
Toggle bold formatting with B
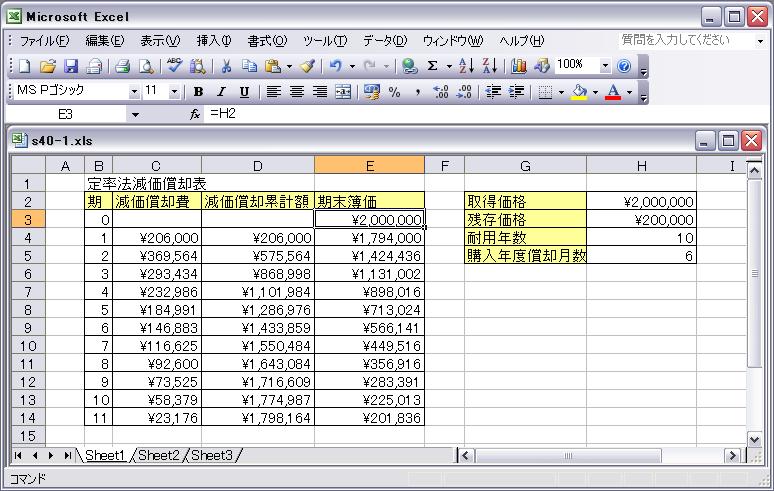(x=198, y=92)
